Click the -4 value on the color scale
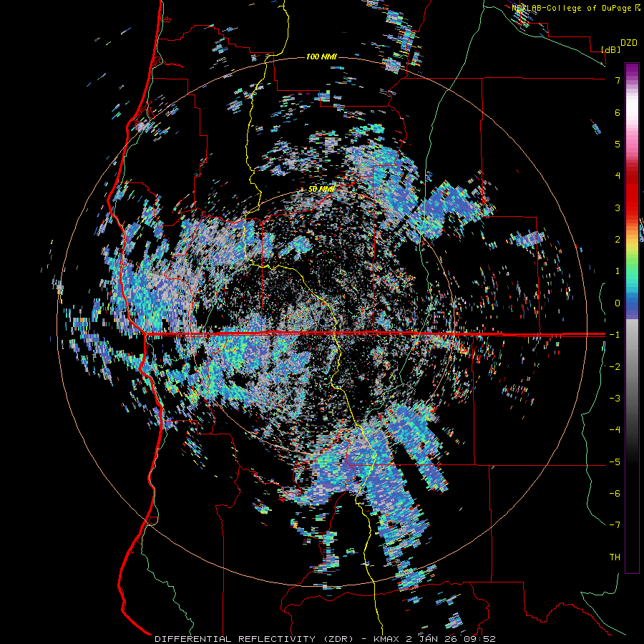Screen dimensions: 644x644 click(x=615, y=430)
